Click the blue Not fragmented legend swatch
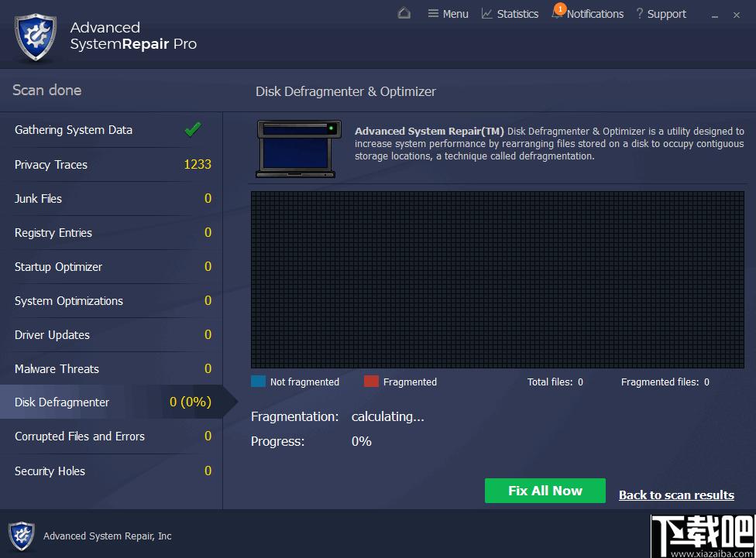This screenshot has height=558, width=756. [x=259, y=382]
